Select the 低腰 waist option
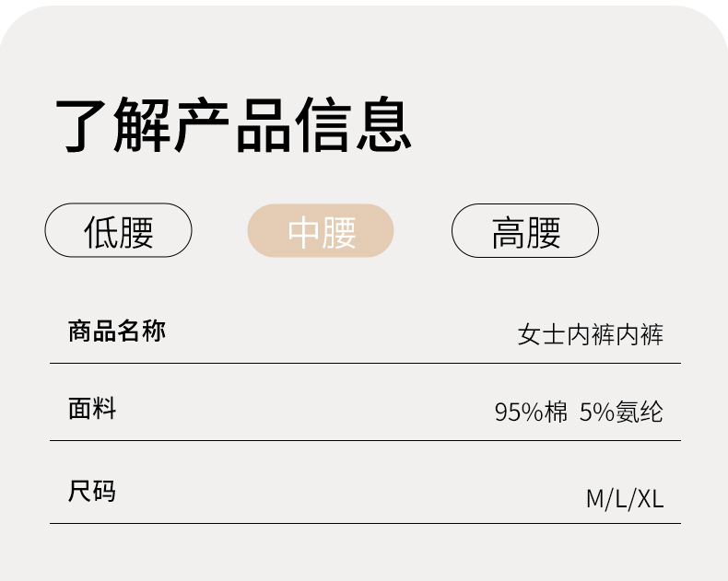 pos(118,230)
